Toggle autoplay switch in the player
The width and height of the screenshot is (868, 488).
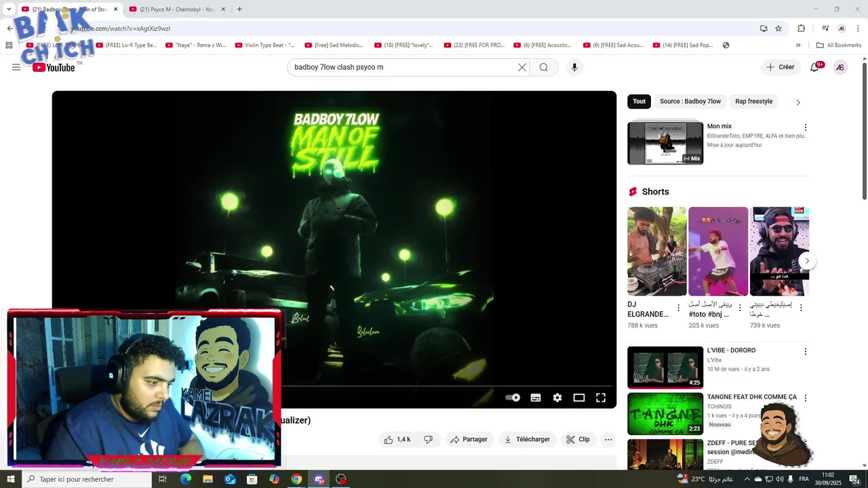513,398
